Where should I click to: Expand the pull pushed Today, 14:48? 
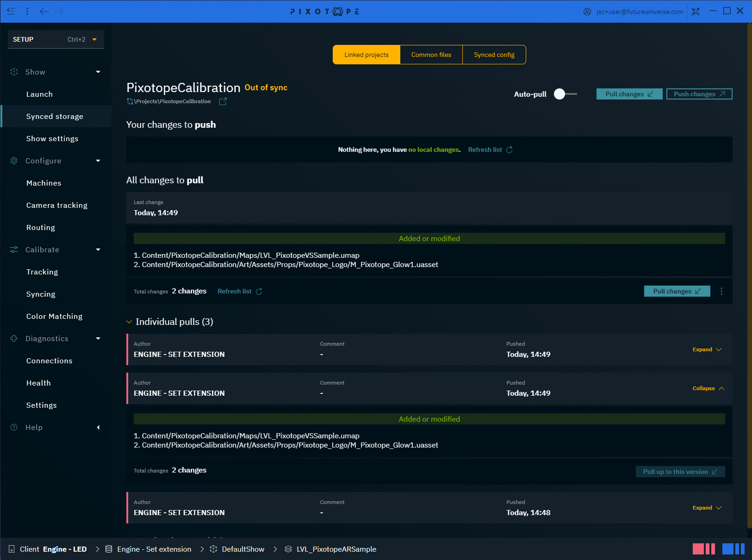[707, 508]
